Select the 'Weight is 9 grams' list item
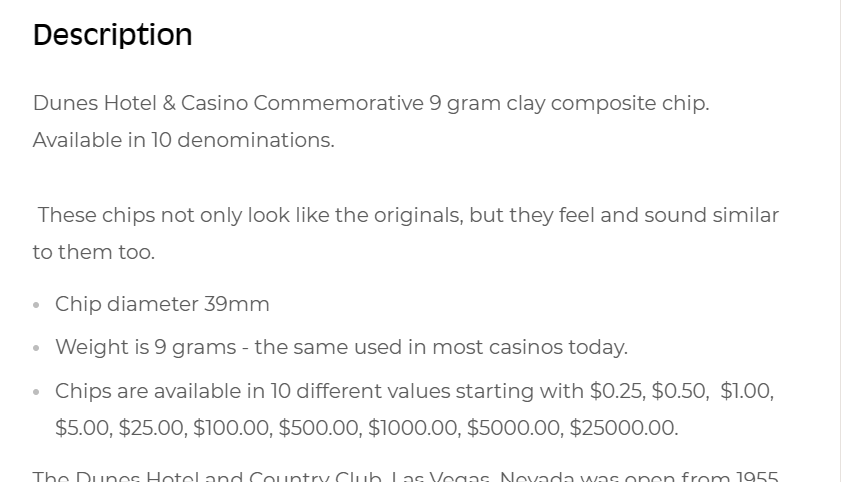841x482 pixels. tap(341, 347)
